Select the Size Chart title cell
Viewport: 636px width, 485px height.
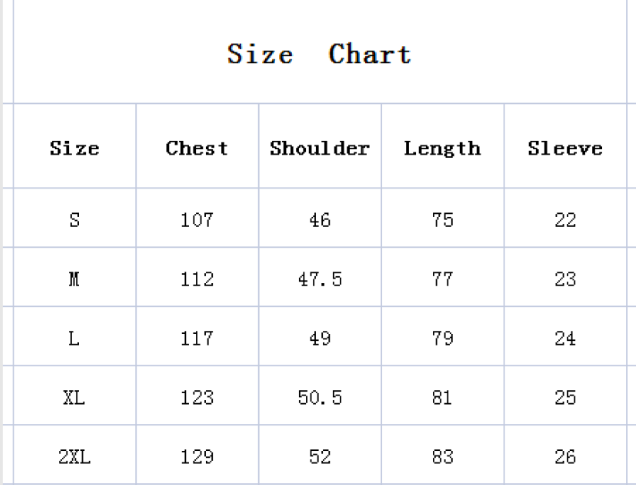click(320, 52)
